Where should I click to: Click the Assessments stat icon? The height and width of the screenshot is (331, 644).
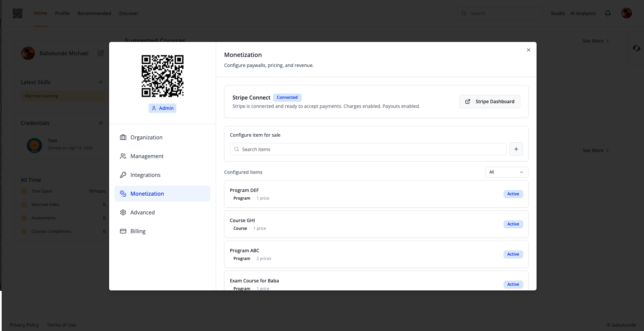tap(24, 218)
